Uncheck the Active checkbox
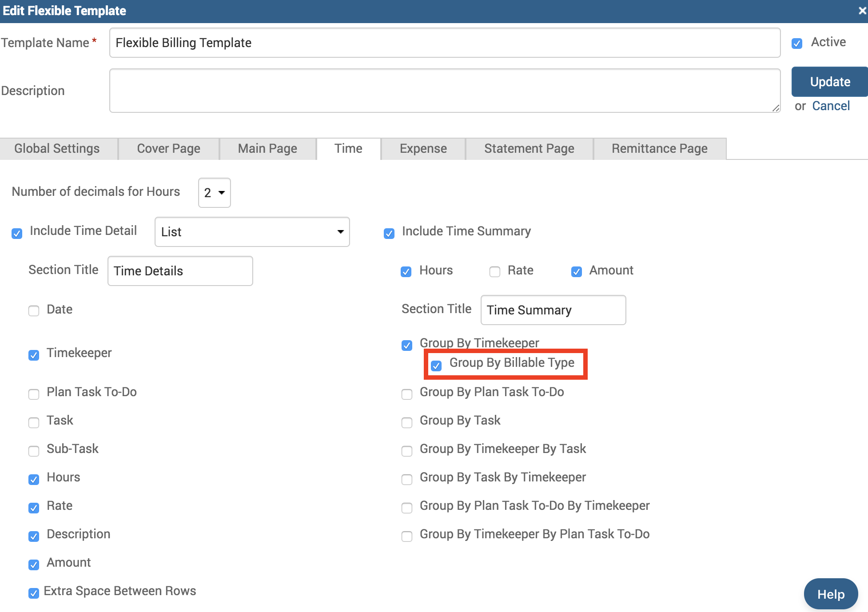868x612 pixels. (x=797, y=44)
